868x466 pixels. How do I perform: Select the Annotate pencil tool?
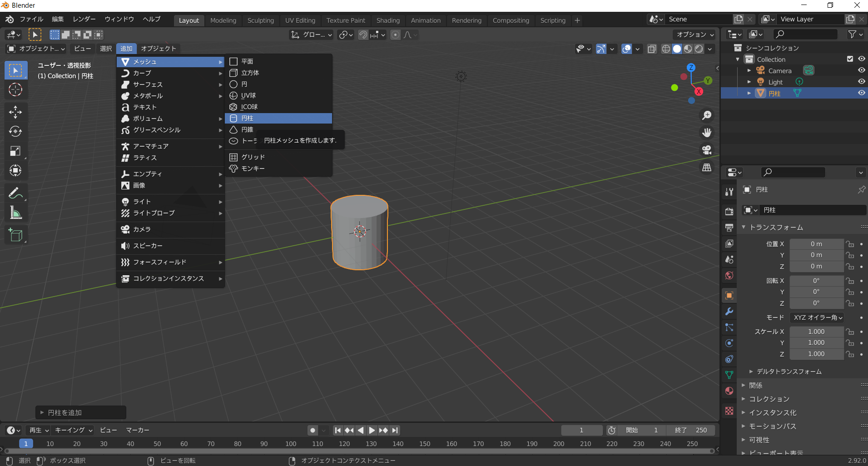point(15,193)
